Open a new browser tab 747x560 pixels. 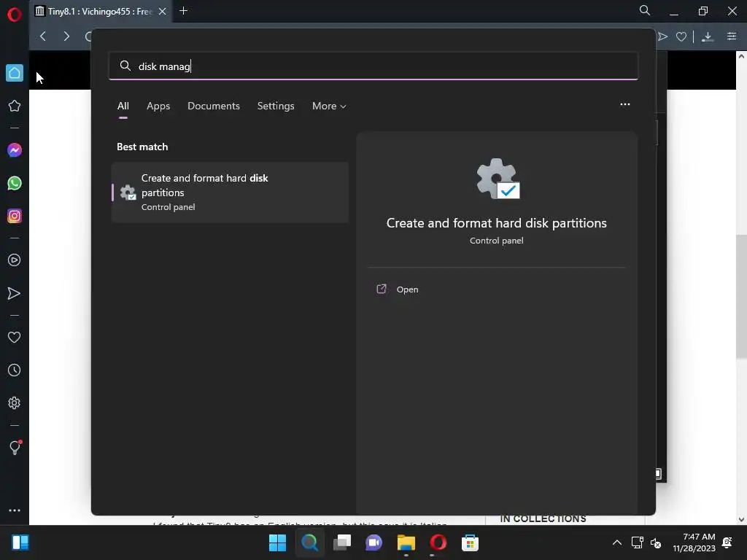click(183, 10)
